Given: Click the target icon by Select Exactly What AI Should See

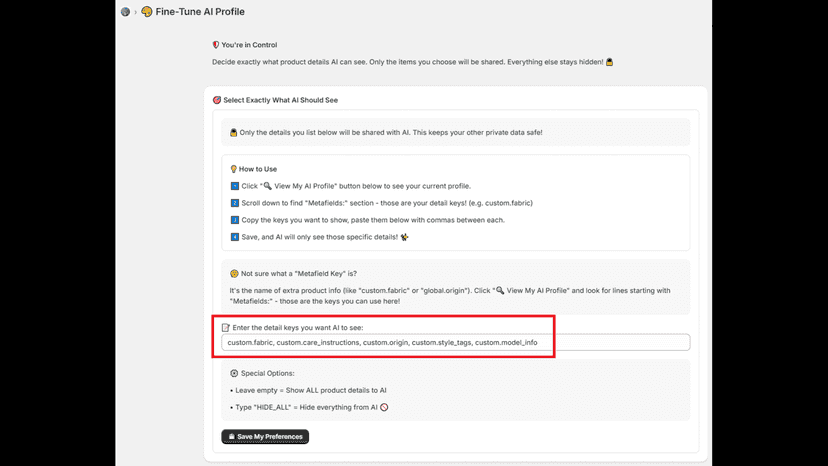Looking at the screenshot, I should (x=217, y=100).
